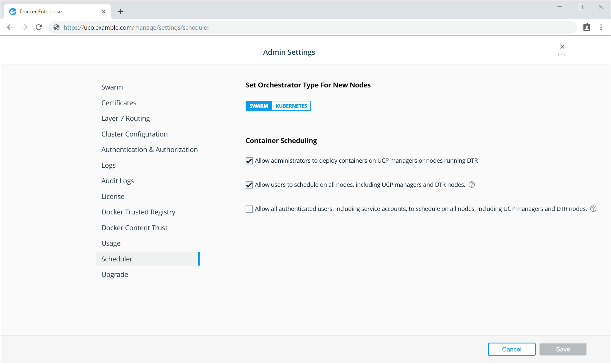Open the browser three-dot menu

coord(601,27)
